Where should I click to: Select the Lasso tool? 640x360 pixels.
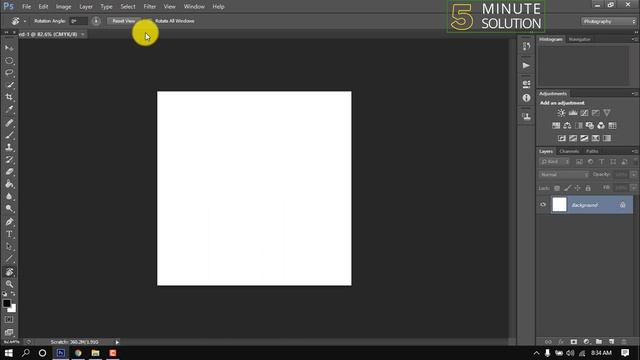pos(9,73)
